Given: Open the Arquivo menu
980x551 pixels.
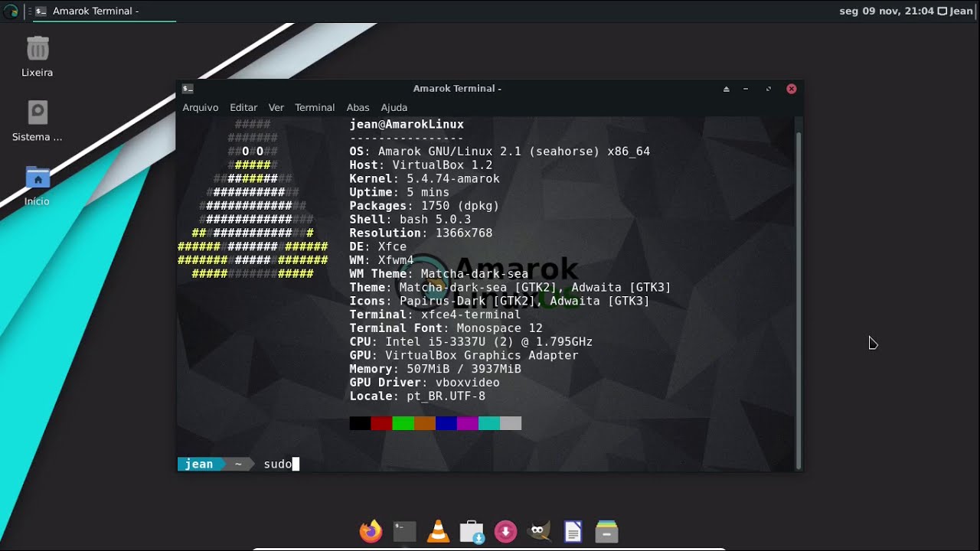Looking at the screenshot, I should (201, 108).
